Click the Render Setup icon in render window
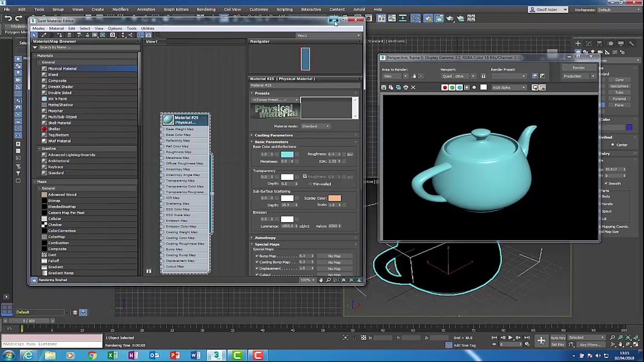Screen dimensions: 644x362 (535, 76)
